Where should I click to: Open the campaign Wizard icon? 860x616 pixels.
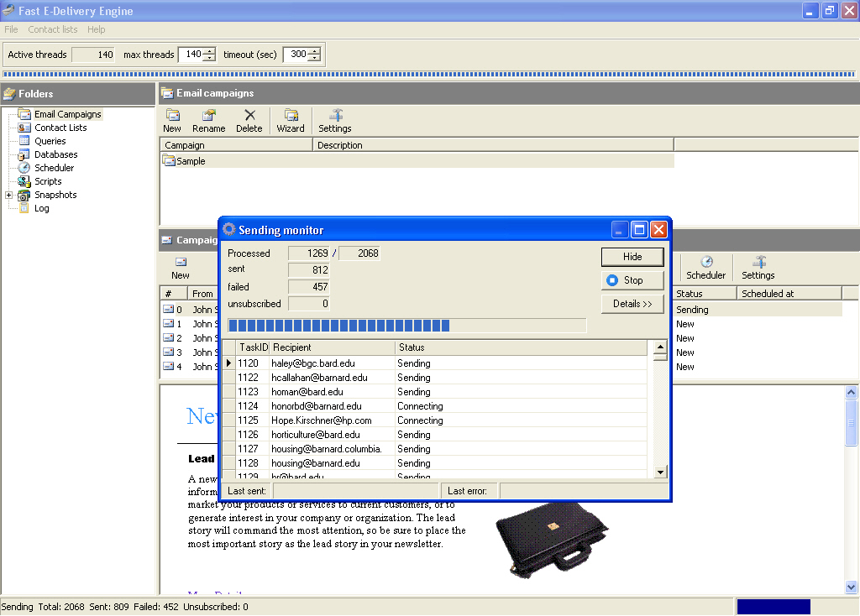291,115
